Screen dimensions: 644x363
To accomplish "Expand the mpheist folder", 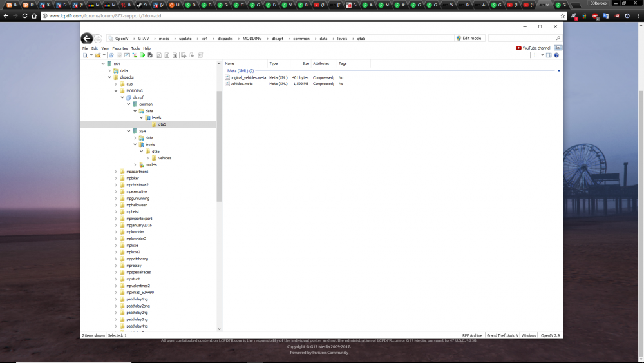I will (116, 211).
